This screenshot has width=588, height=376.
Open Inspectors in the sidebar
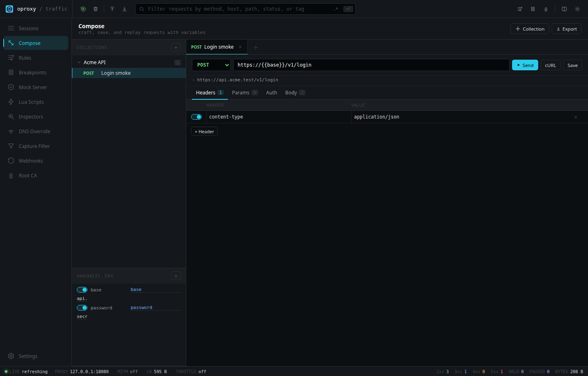pos(36,116)
